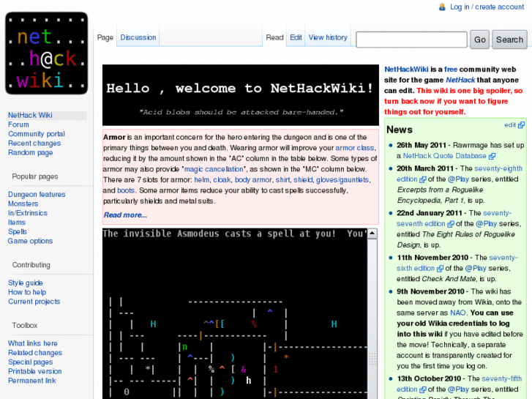
Task: Click the 'Popular pages' sidebar heading
Action: tap(35, 176)
